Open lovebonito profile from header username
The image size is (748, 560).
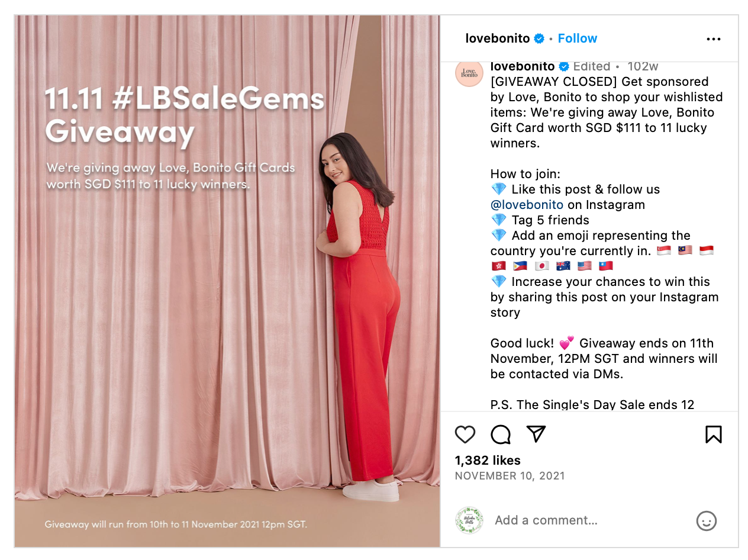coord(498,38)
